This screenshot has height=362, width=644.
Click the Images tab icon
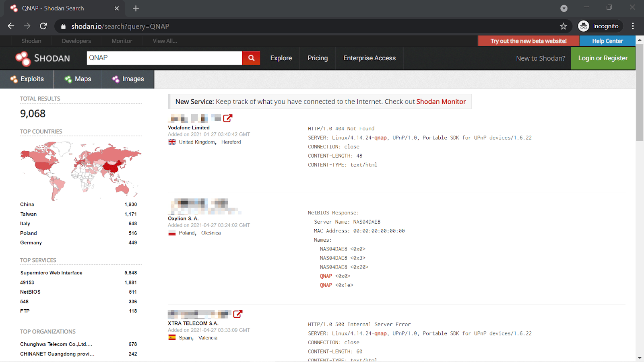click(x=116, y=79)
